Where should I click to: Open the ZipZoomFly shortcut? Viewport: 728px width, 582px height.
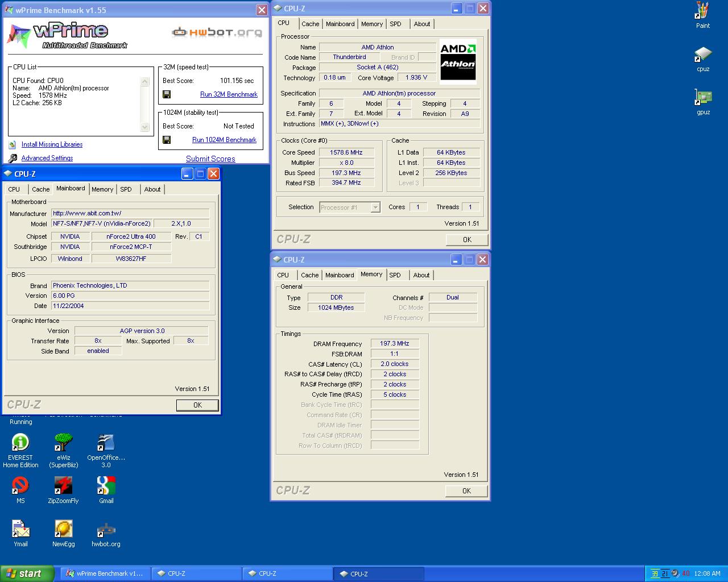[x=63, y=490]
